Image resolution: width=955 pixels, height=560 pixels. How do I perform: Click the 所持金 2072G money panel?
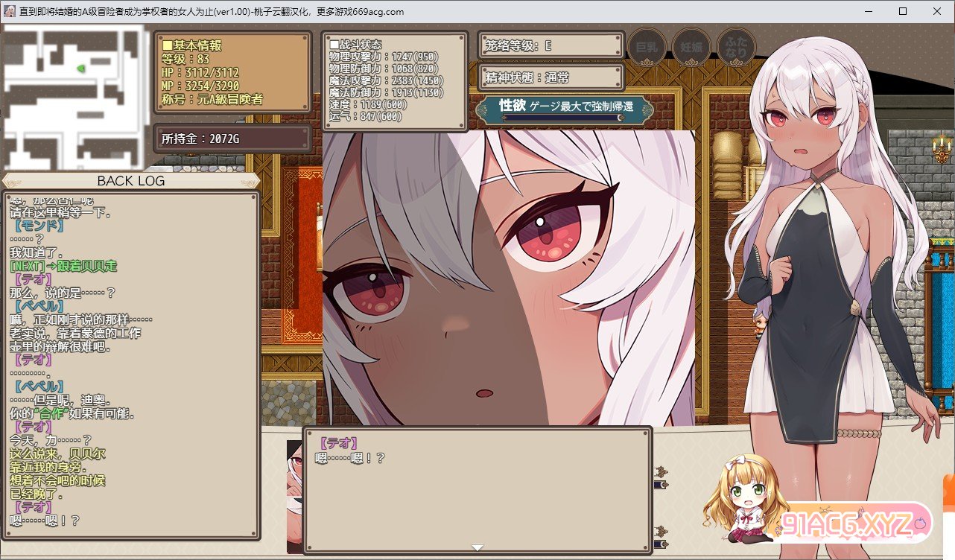point(232,139)
